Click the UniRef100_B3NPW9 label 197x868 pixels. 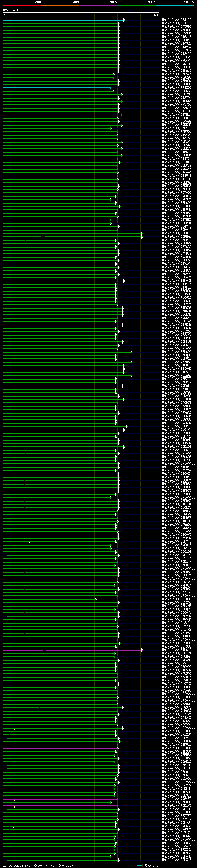pos(177,341)
